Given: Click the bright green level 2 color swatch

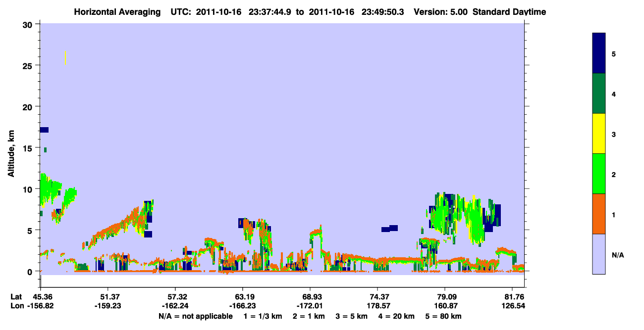Looking at the screenshot, I should click(x=598, y=174).
